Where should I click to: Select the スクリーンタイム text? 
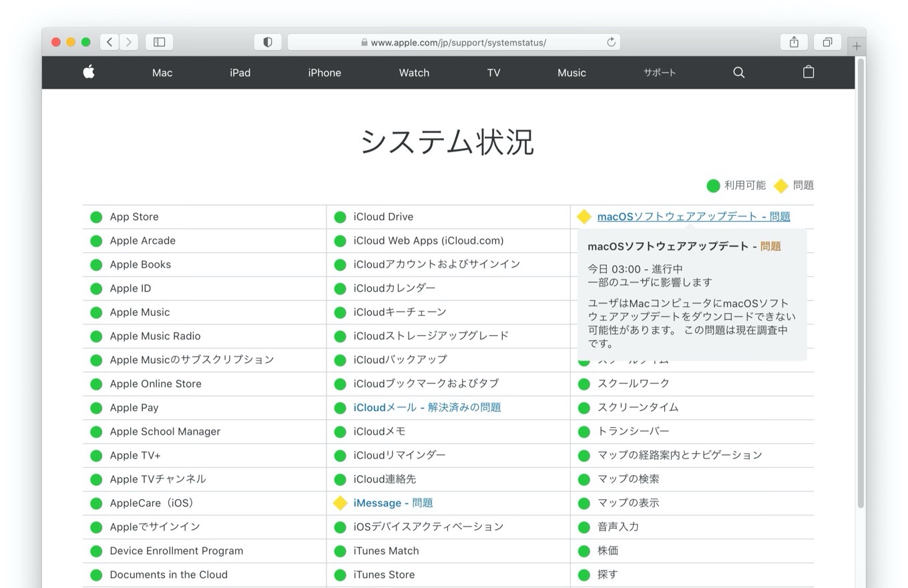(x=638, y=407)
